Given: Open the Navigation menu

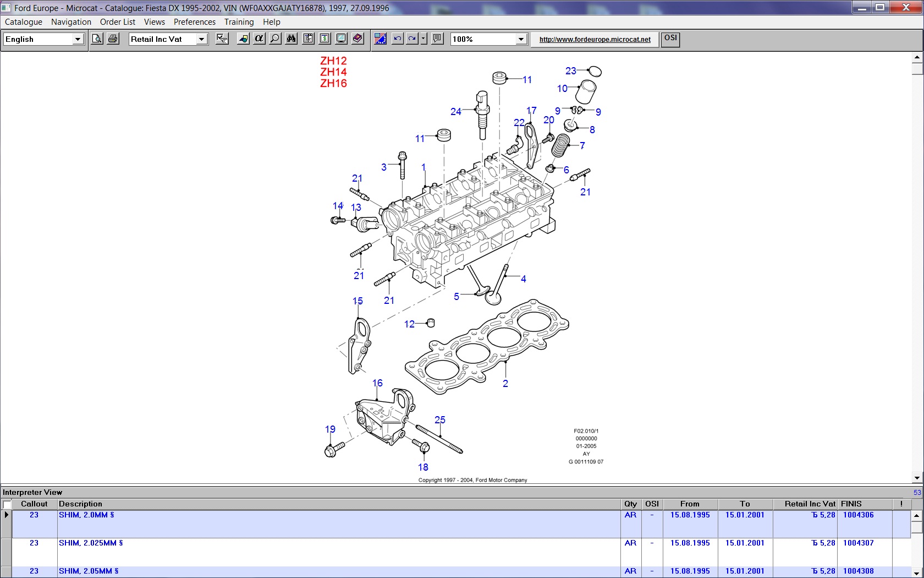Looking at the screenshot, I should point(71,22).
